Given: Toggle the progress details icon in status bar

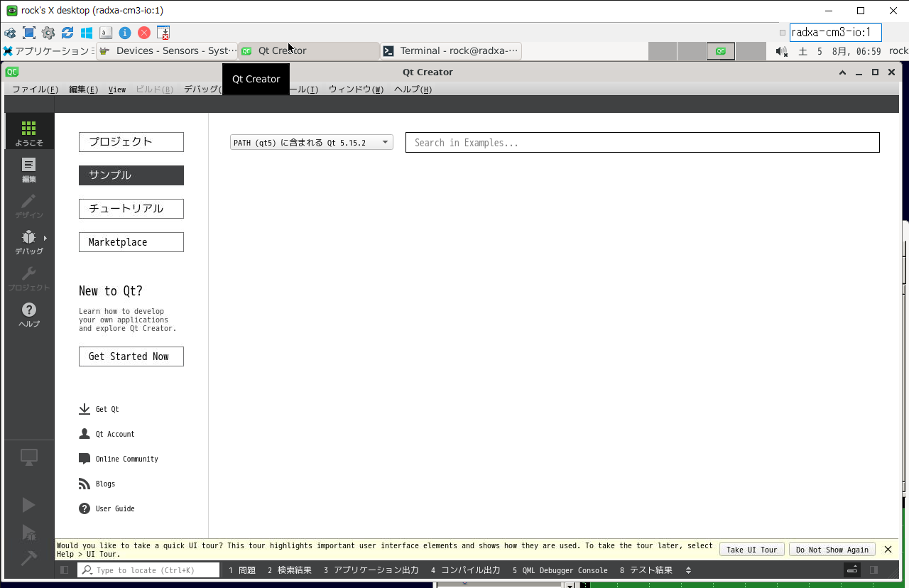Looking at the screenshot, I should 852,570.
